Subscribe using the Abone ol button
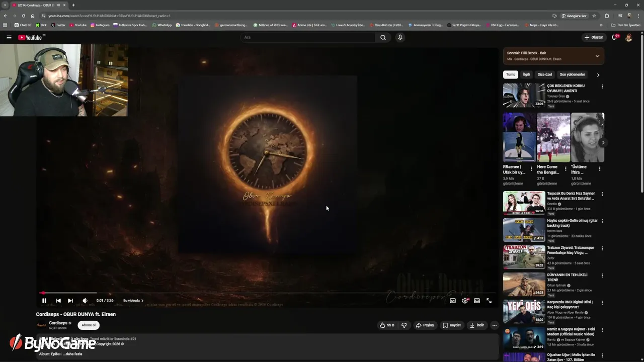This screenshot has height=362, width=644. [x=89, y=325]
